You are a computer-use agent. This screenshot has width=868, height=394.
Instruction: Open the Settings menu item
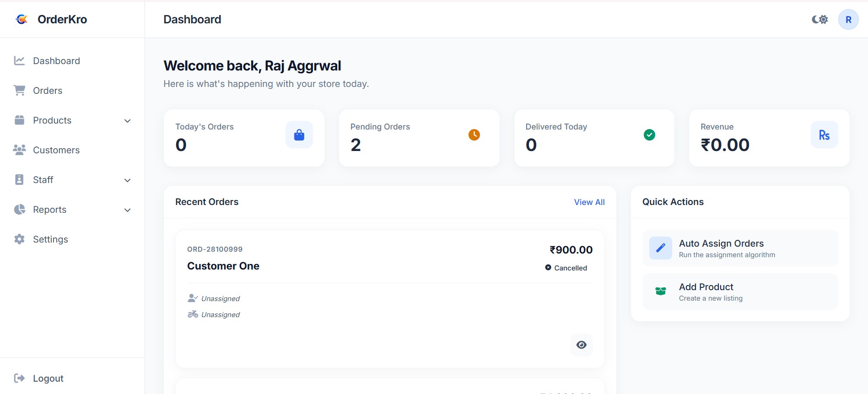coord(72,239)
